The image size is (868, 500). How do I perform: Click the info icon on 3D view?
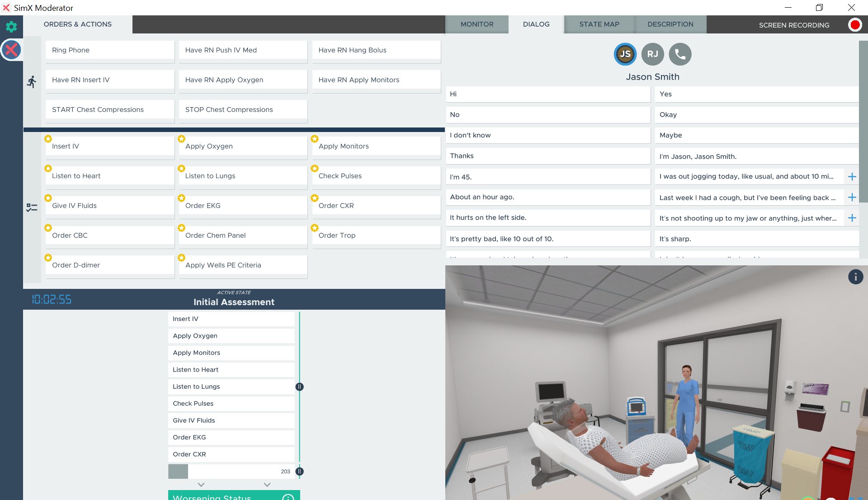point(855,277)
